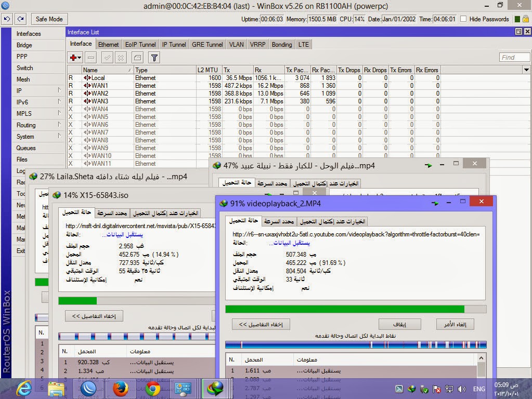Click the Internet Download Manager taskbar icon
Screen dimensions: 532x399
(216, 389)
